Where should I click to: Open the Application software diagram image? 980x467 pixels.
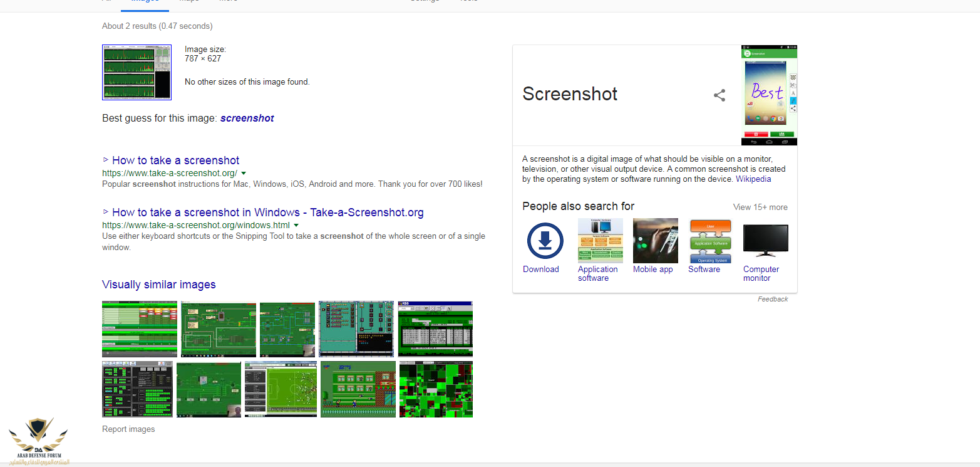point(600,241)
